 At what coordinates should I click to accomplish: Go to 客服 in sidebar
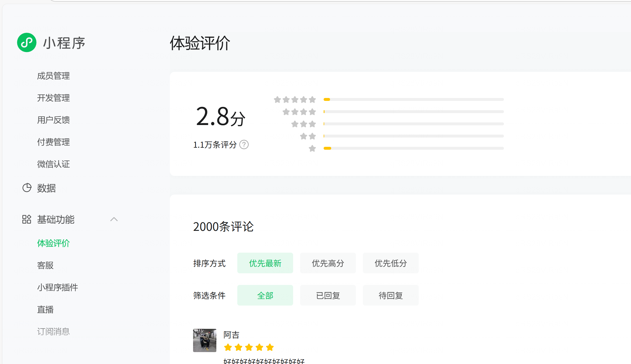pyautogui.click(x=45, y=265)
